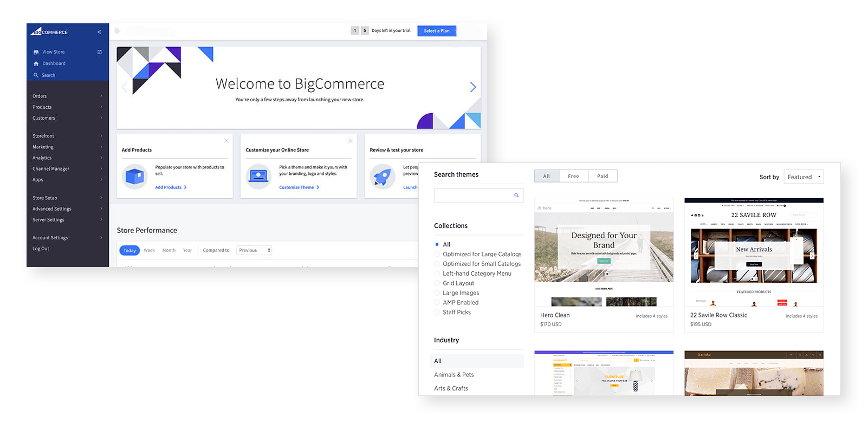Select Large Images collection radio
Screen dimensions: 868x423
pos(437,293)
